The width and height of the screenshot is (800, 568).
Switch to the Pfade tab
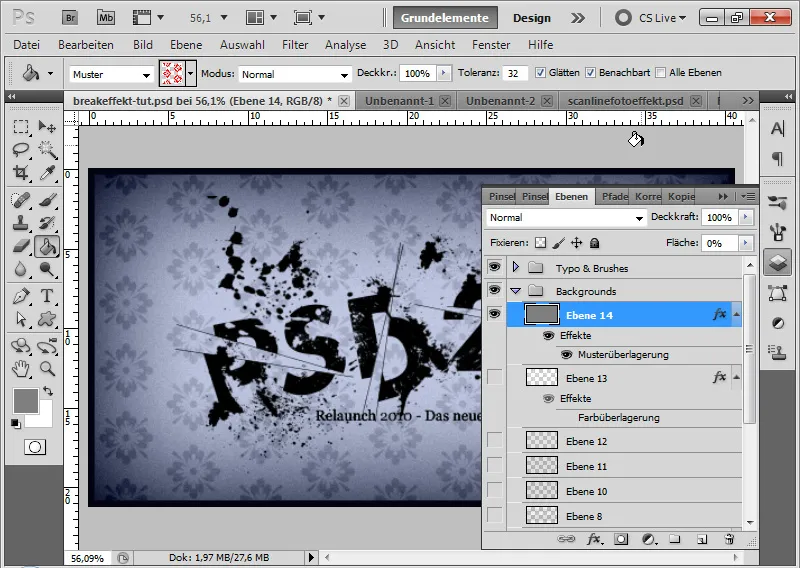click(x=614, y=196)
